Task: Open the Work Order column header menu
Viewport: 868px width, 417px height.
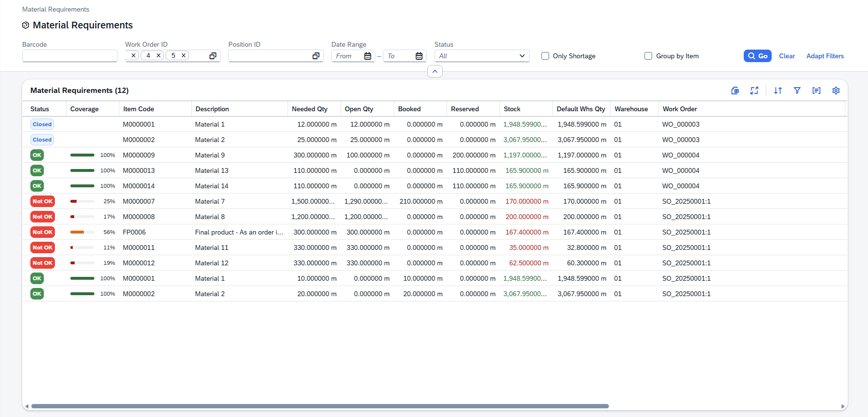Action: [752, 109]
